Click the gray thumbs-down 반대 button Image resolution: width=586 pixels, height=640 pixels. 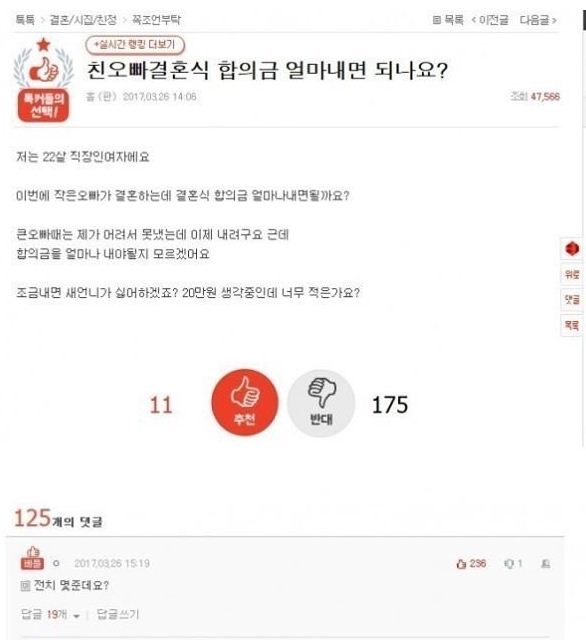click(x=321, y=403)
